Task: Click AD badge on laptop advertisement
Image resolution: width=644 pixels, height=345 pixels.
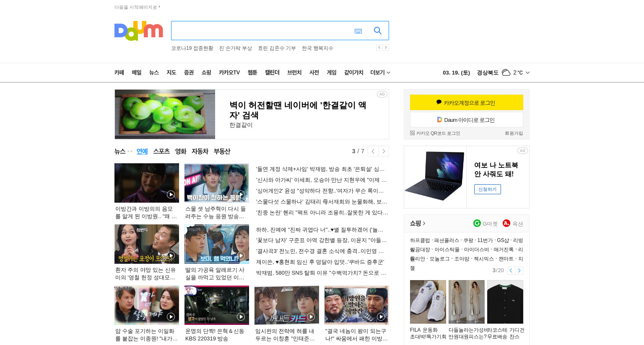Action: click(x=522, y=151)
